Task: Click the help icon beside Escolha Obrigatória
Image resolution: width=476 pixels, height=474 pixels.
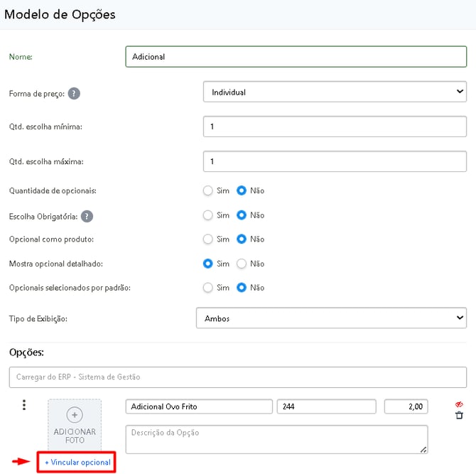Action: click(87, 216)
